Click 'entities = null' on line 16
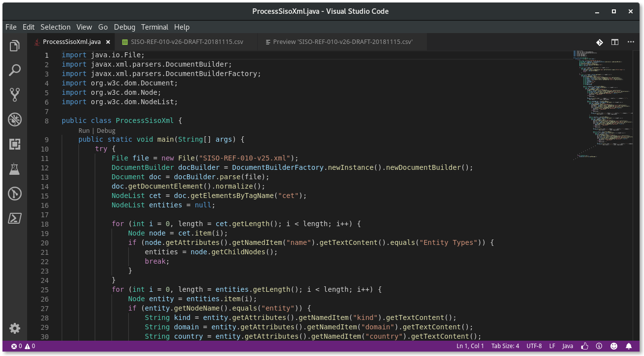Image resolution: width=644 pixels, height=356 pixels. 180,205
